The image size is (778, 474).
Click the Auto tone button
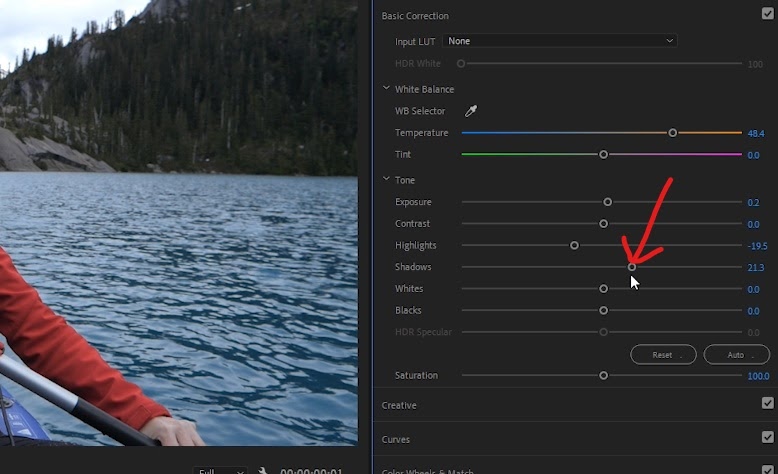(x=736, y=355)
